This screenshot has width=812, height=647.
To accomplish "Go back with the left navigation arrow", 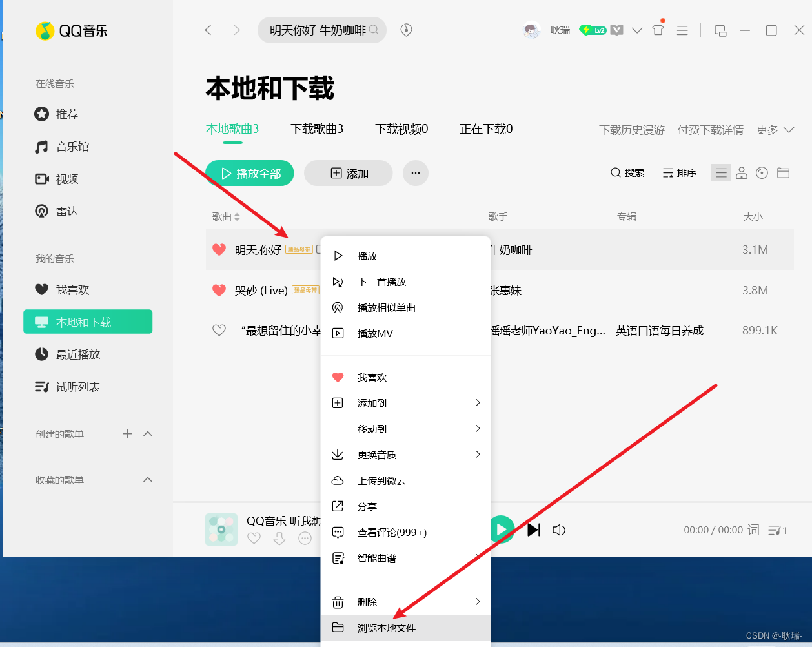I will tap(208, 30).
